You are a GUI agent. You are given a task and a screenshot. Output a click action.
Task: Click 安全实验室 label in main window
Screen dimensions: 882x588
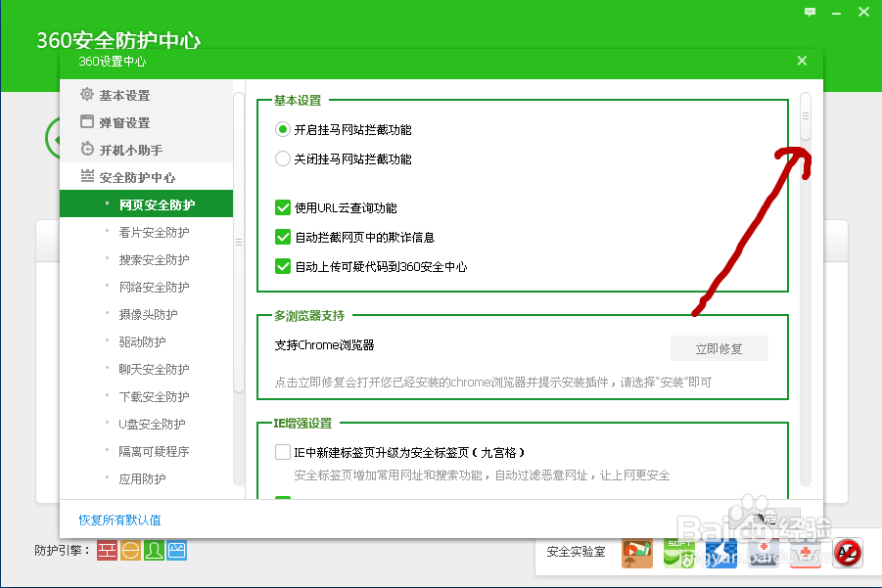pos(576,552)
